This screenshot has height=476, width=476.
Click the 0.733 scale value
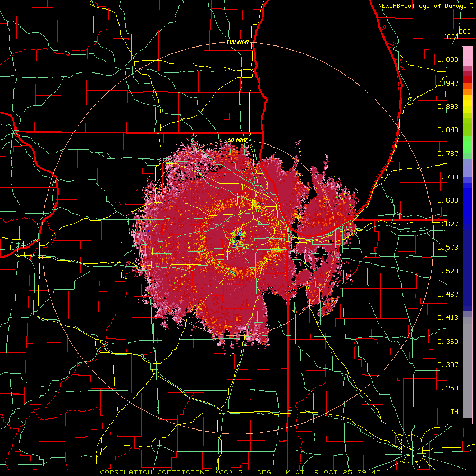pos(448,177)
